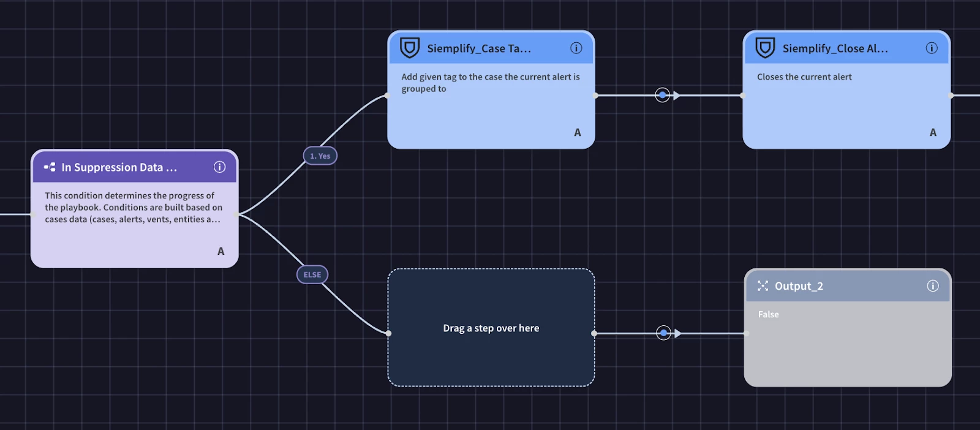Open info for Output_2 block

(932, 286)
